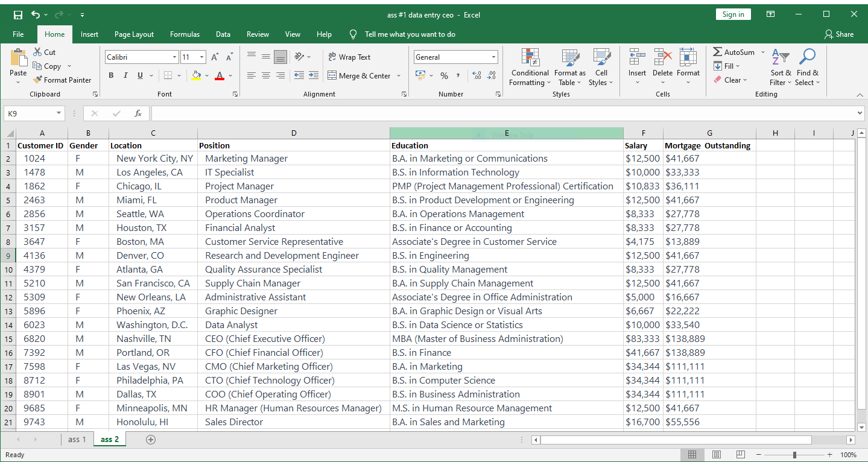Switch to Page Break Preview in status bar
Viewport: 868px width, 462px height.
point(741,455)
